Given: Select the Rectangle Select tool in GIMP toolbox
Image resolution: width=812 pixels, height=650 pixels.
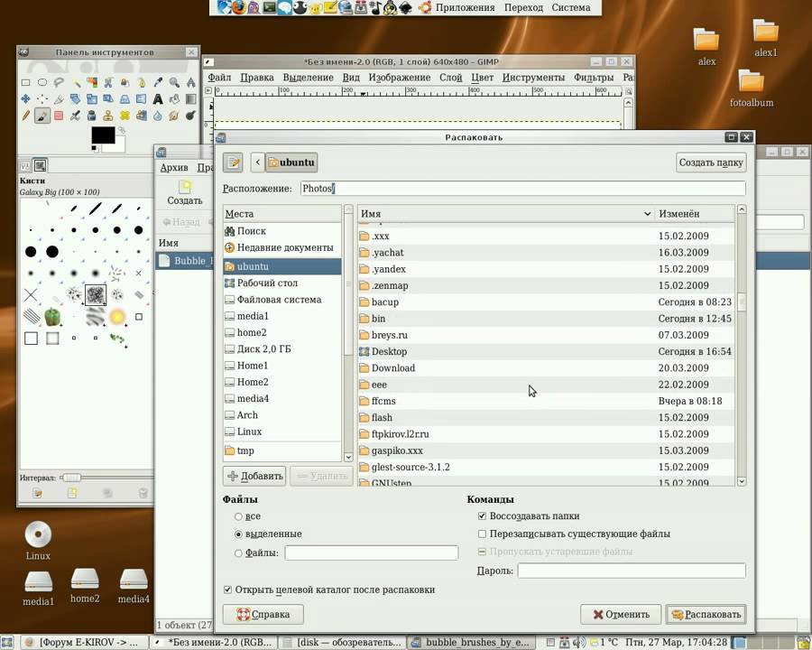Looking at the screenshot, I should pyautogui.click(x=25, y=82).
